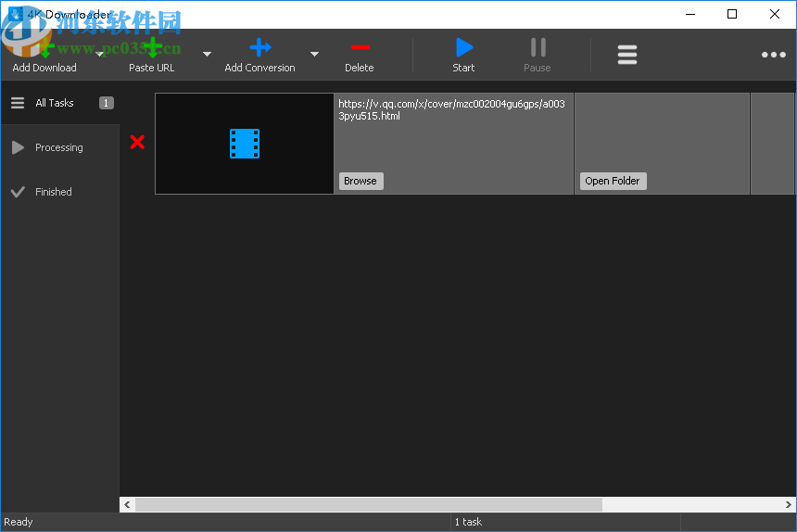Click the All Tasks count badge
Viewport: 797px width, 532px height.
[x=107, y=103]
